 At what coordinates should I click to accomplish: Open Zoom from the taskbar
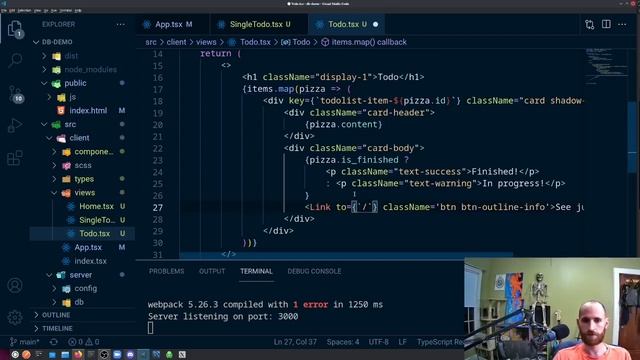point(117,354)
